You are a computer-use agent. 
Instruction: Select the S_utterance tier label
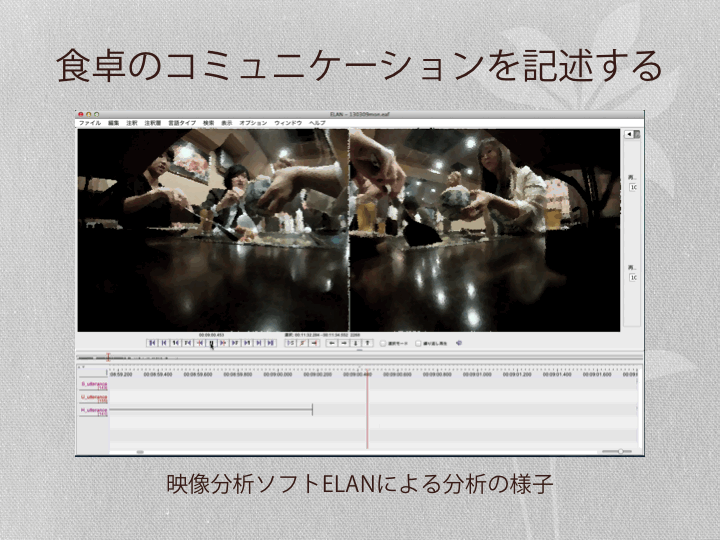[x=93, y=384]
